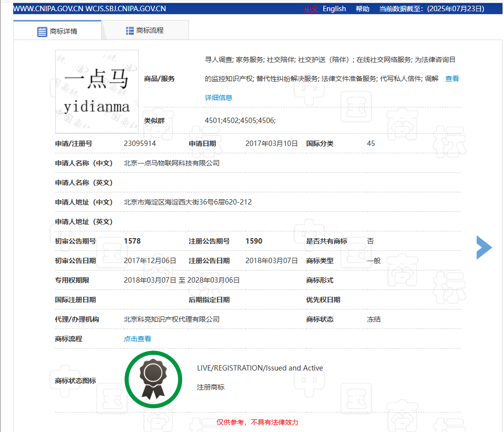Click the grid icon on 商标流程 tab

point(130,31)
